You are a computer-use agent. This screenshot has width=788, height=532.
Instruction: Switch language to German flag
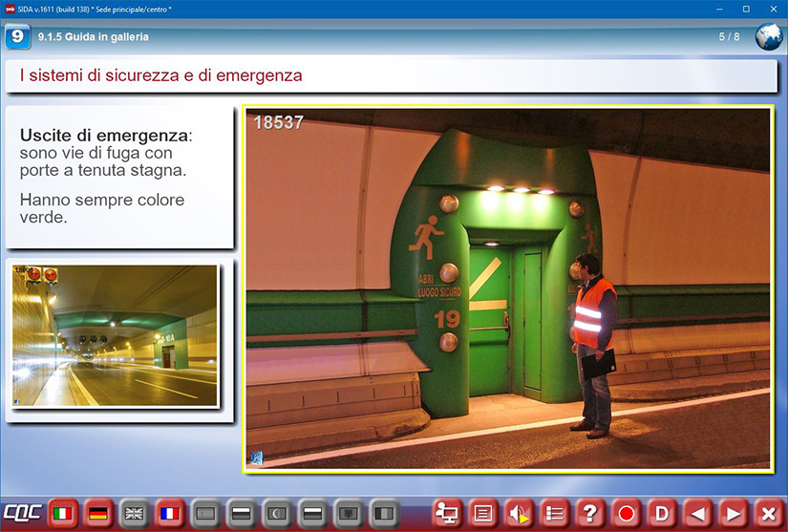pyautogui.click(x=98, y=513)
